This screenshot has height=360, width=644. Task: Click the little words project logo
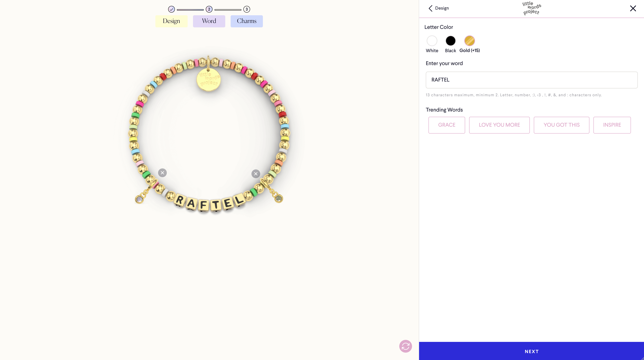[531, 8]
